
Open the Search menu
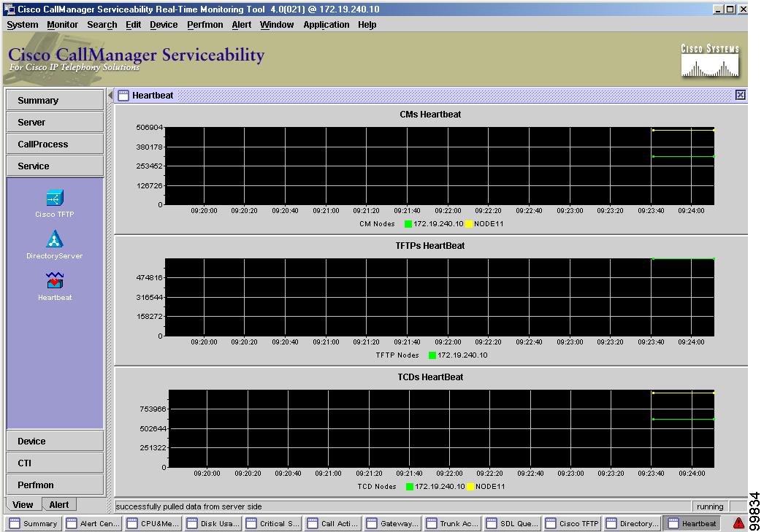102,25
